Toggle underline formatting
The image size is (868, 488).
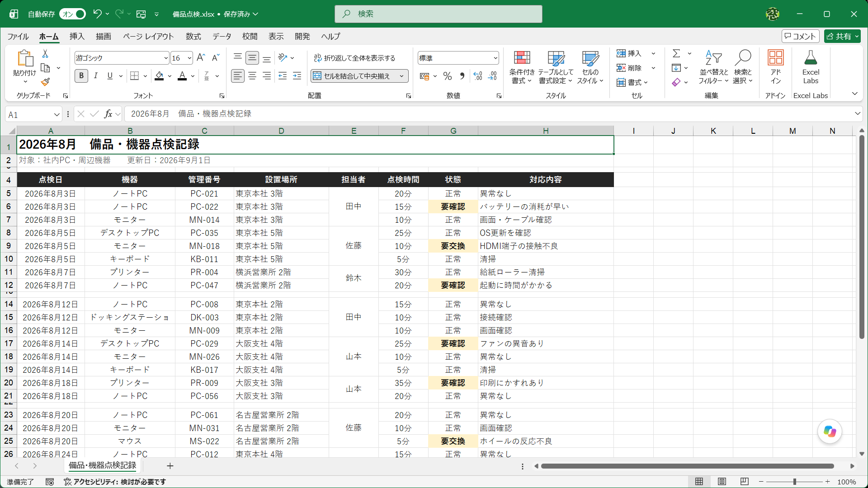click(110, 76)
